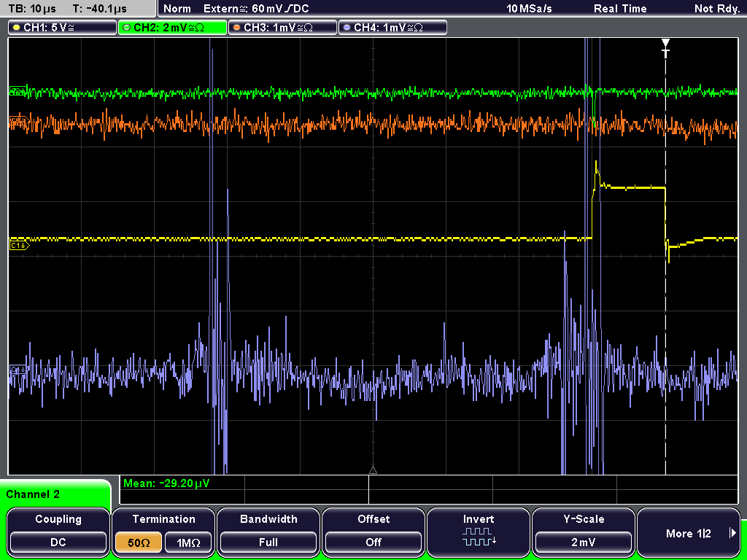
Task: Click the Channel 2 menu title
Action: click(x=33, y=494)
